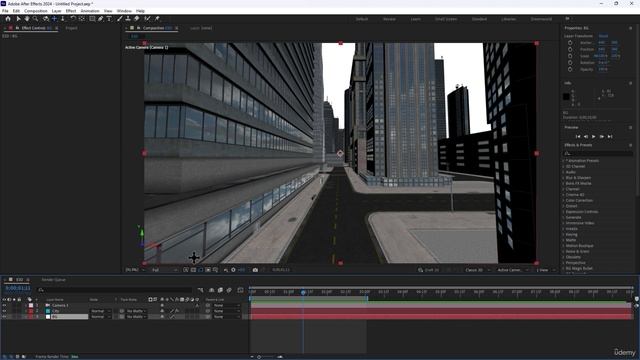640x360 pixels.
Task: Switch to the Project panel tab
Action: [x=71, y=28]
